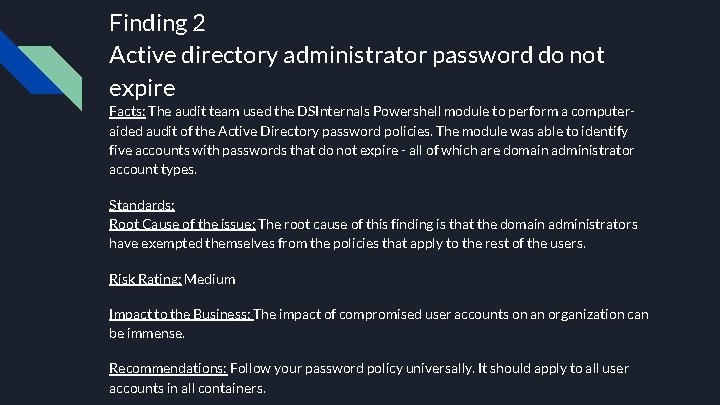Click the underlined "Recommendations:" label
720x405 pixels.
(x=168, y=368)
